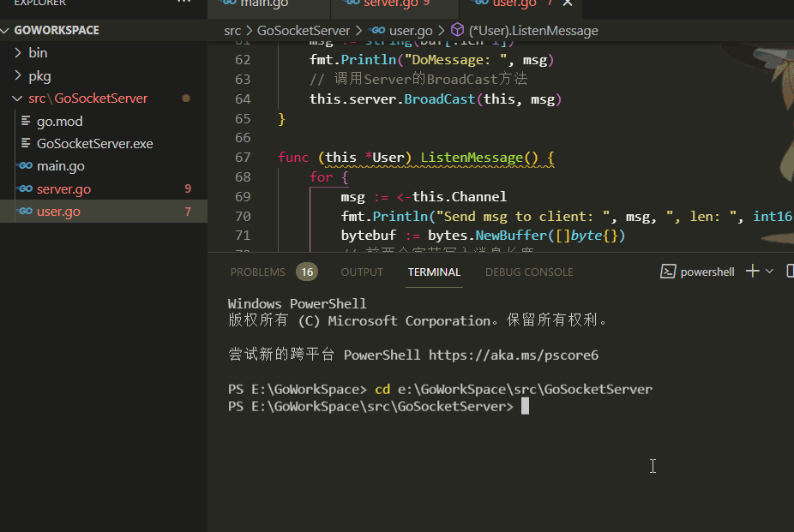Image resolution: width=794 pixels, height=532 pixels.
Task: Click Go icon next to main.go in tree
Action: [x=25, y=165]
